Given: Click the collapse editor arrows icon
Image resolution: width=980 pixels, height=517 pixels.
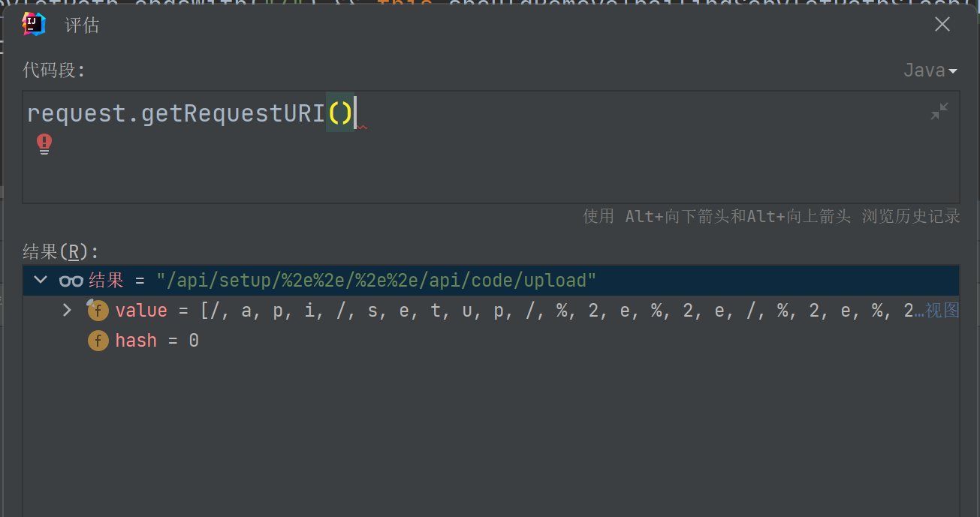Looking at the screenshot, I should tap(939, 112).
